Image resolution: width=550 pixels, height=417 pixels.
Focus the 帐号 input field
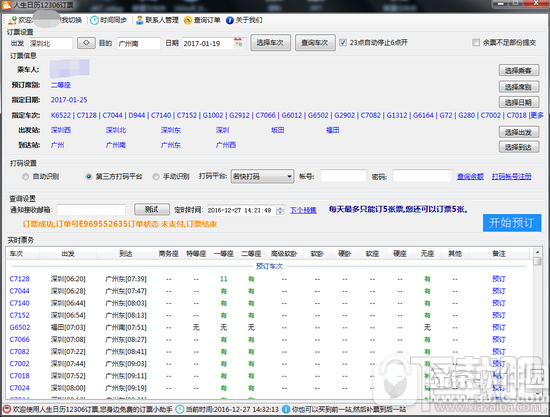343,176
